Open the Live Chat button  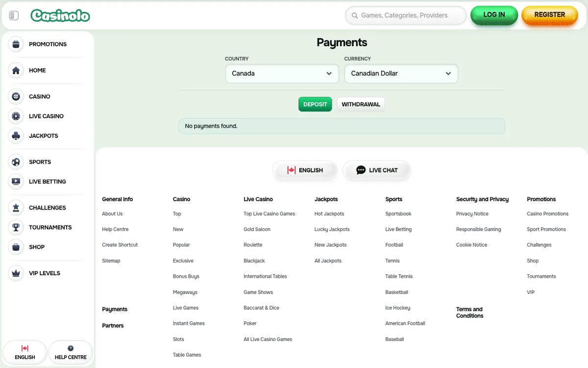coord(377,170)
